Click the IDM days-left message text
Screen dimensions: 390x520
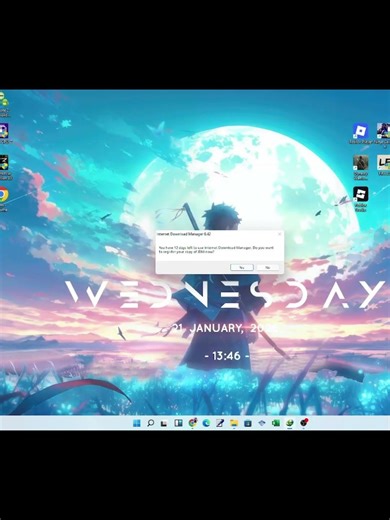[216, 250]
